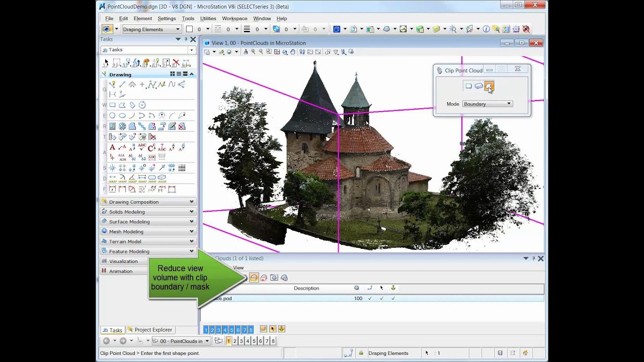Screen dimensions: 644x362
Task: Select the .pod point cloud row
Action: [372, 298]
